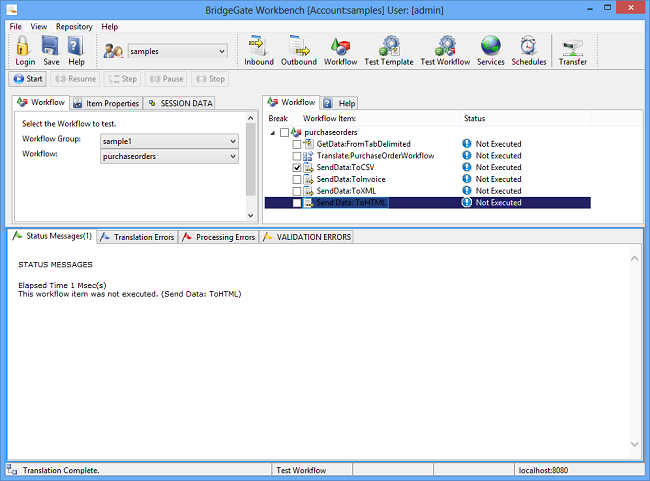
Task: Select the Status Messages(1) tab
Action: pos(52,236)
